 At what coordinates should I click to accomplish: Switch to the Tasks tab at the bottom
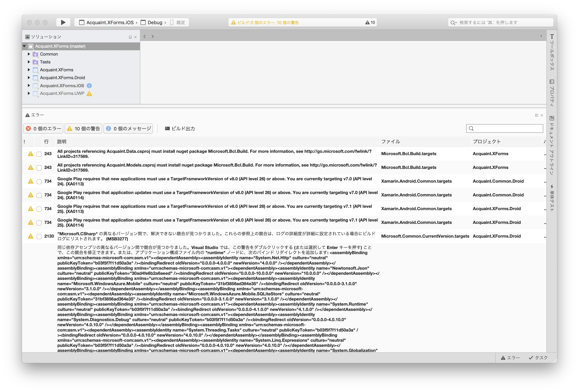click(538, 358)
